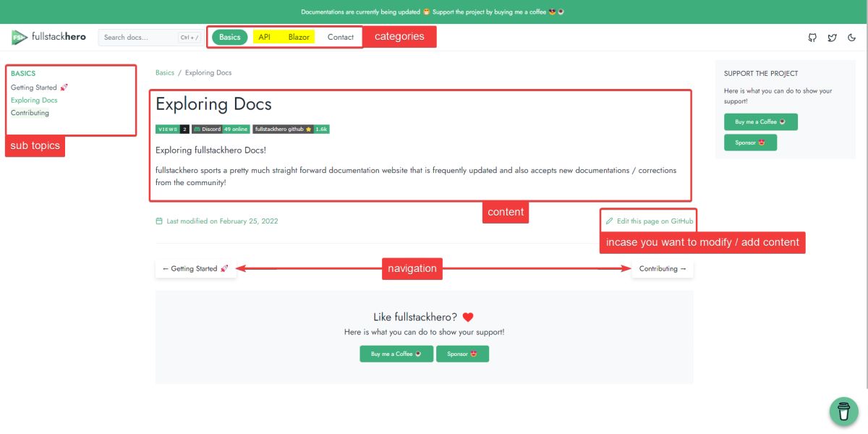Switch to the Blazor category
868x434 pixels.
click(x=299, y=37)
